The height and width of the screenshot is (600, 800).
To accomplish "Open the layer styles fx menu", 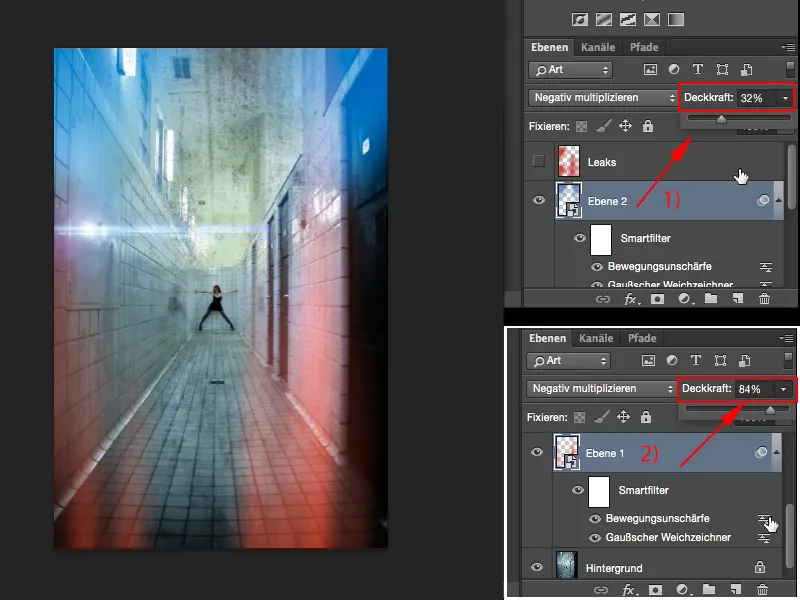I will click(x=629, y=298).
